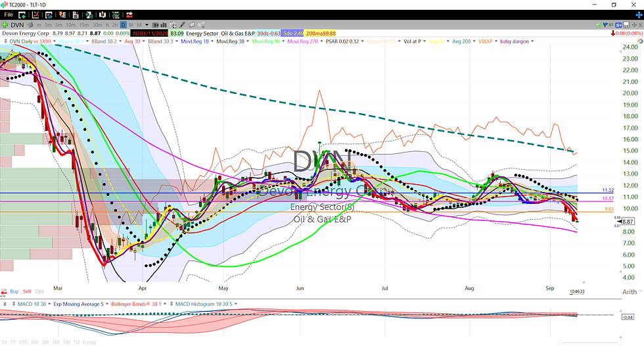Select the 15m timeframe
The width and height of the screenshot is (644, 346).
pyautogui.click(x=84, y=25)
